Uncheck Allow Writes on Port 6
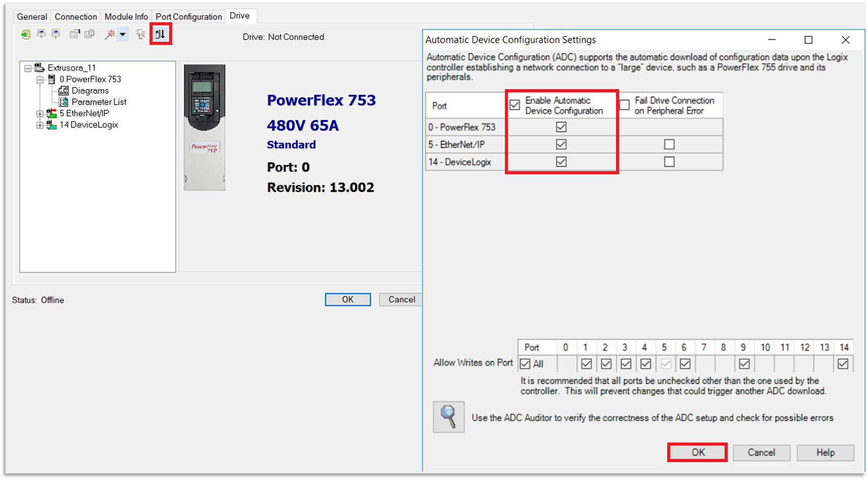 click(x=685, y=364)
